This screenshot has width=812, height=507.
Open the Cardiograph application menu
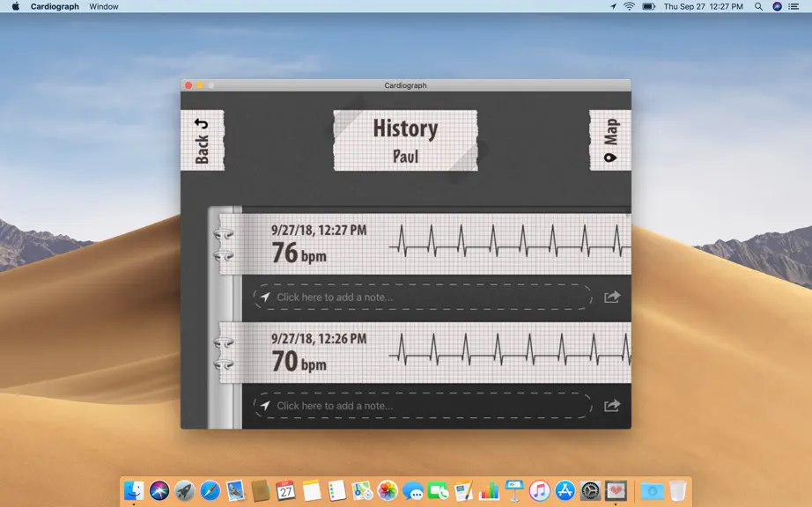[x=55, y=6]
